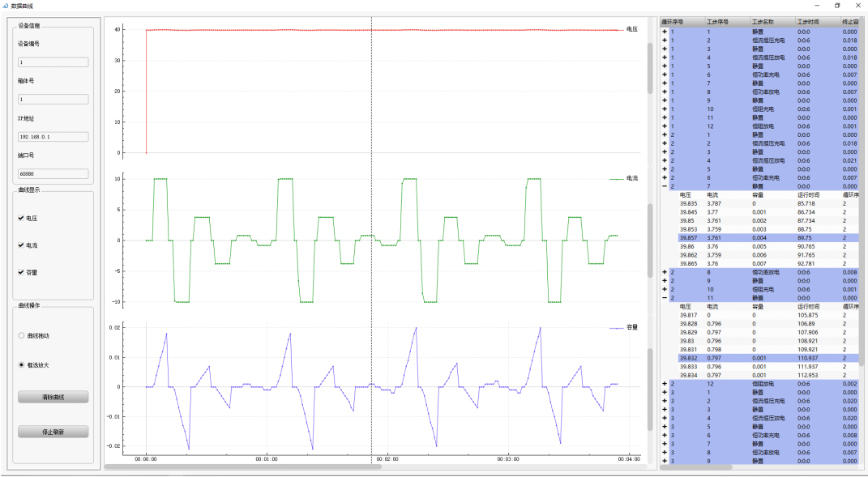868x477 pixels.
Task: Click the application icon in the title bar
Action: [6, 6]
